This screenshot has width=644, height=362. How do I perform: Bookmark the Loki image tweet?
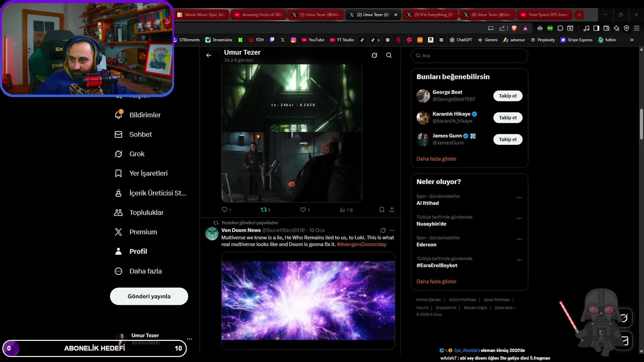pyautogui.click(x=381, y=210)
